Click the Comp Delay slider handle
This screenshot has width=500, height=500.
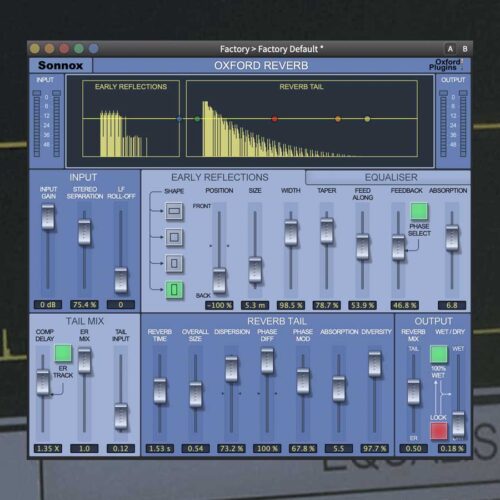pyautogui.click(x=43, y=383)
